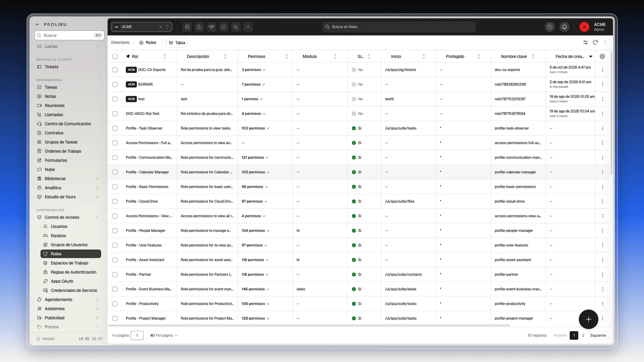Open row menu for DOC-CA Soporte
Viewport: 644px width, 362px height.
coord(603,70)
